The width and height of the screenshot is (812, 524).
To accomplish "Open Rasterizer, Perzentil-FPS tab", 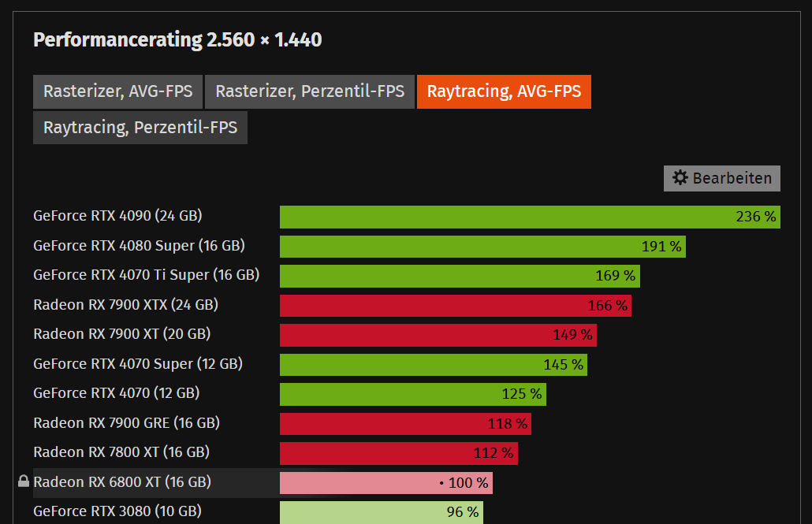I will (x=310, y=91).
